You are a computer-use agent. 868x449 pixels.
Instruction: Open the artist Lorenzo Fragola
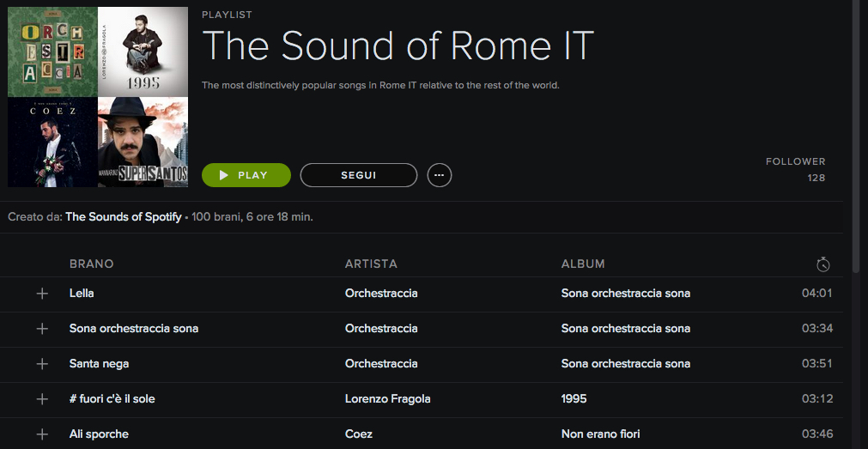[x=387, y=399]
